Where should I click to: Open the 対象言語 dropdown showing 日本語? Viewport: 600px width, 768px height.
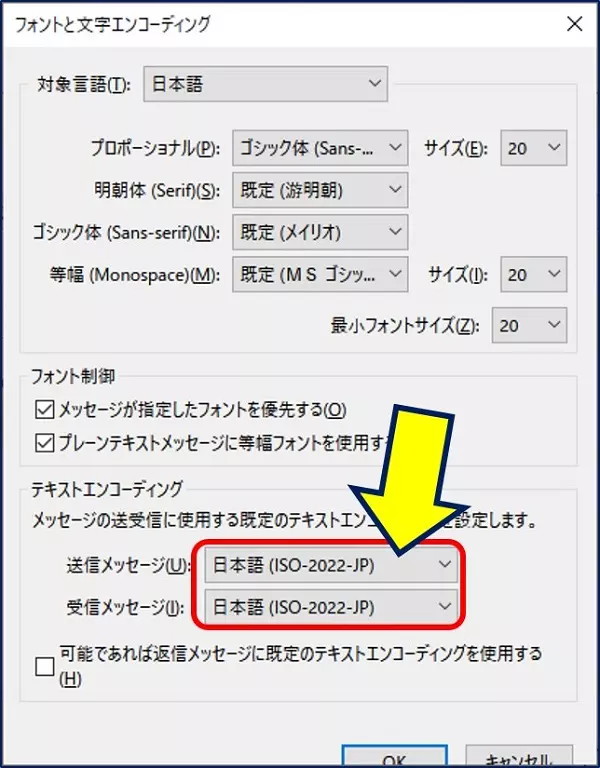265,84
